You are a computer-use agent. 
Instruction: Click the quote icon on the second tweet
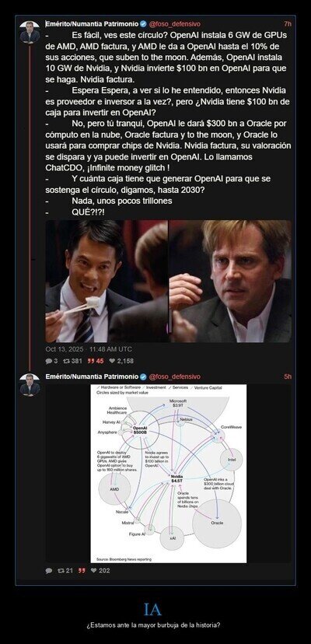[82, 570]
